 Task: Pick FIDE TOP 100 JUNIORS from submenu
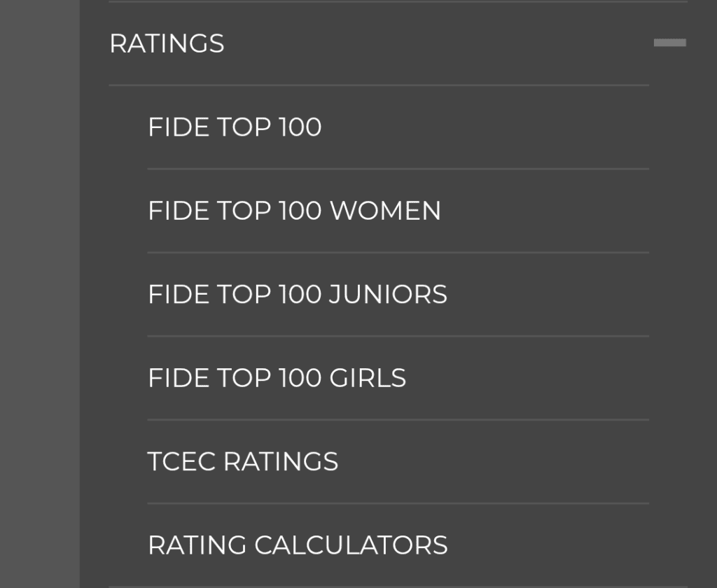point(297,295)
